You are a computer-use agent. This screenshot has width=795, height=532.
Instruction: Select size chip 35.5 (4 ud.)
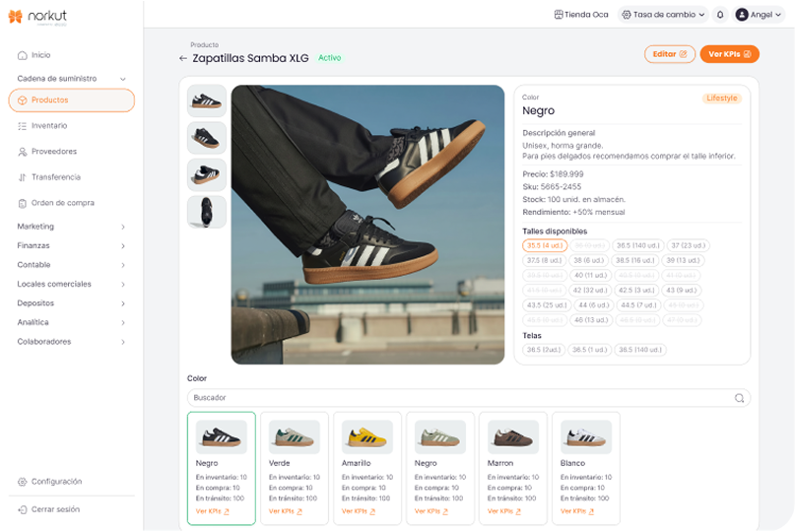(x=545, y=245)
